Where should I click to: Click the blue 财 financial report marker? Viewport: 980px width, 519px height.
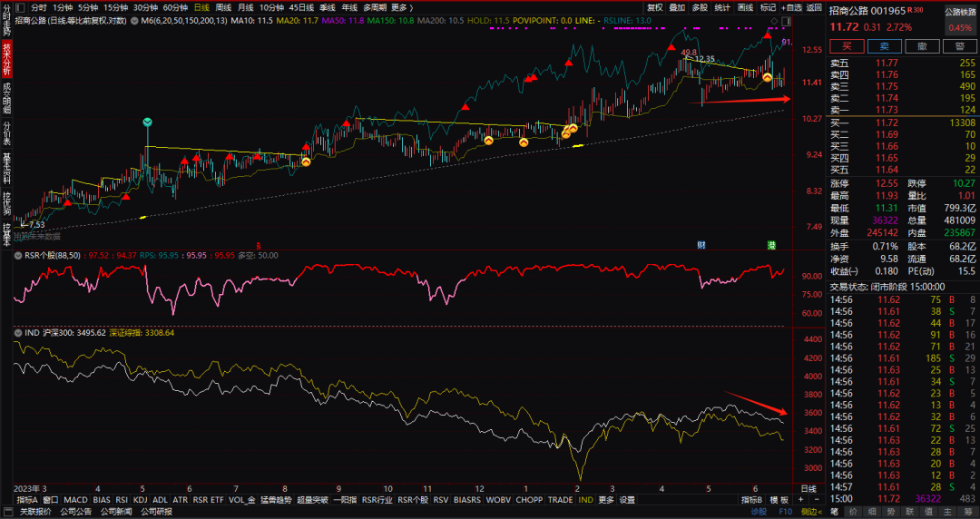(701, 245)
